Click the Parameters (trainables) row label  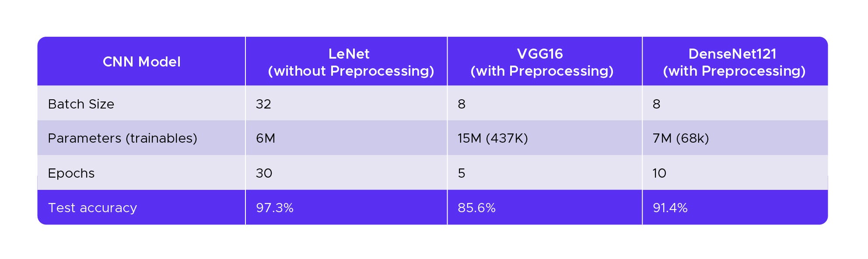coord(122,138)
